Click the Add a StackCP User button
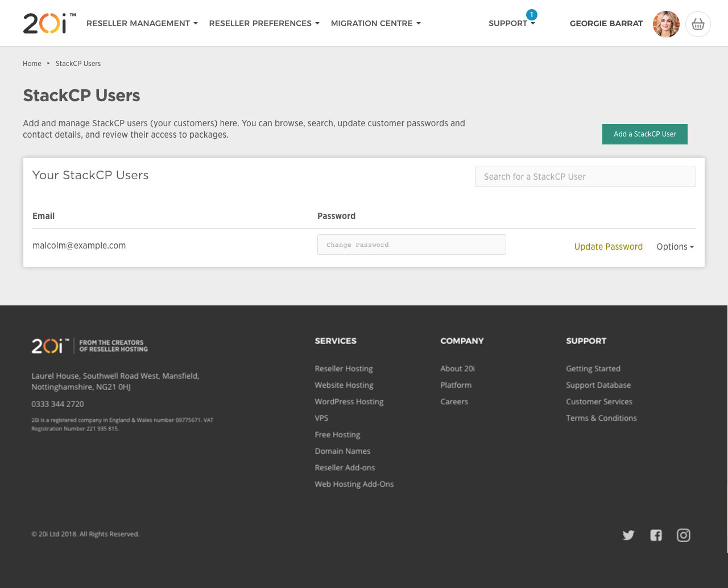Viewport: 728px width, 588px height. click(644, 134)
